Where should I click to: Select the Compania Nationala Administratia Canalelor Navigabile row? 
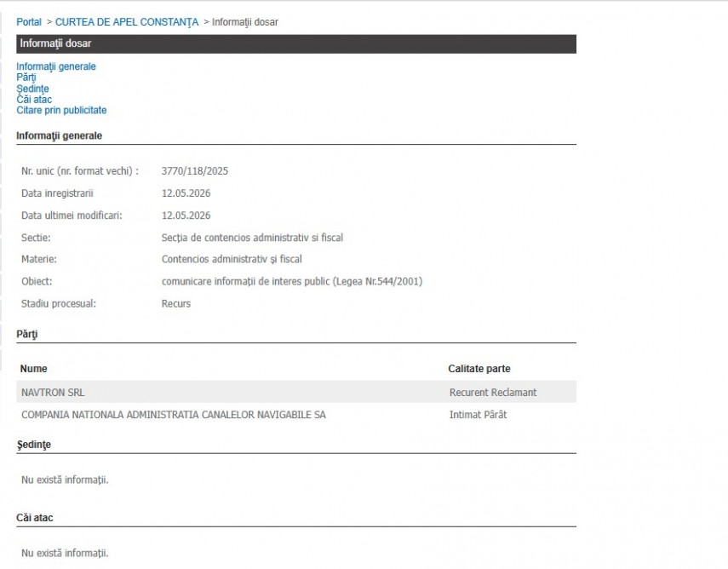[x=296, y=414]
